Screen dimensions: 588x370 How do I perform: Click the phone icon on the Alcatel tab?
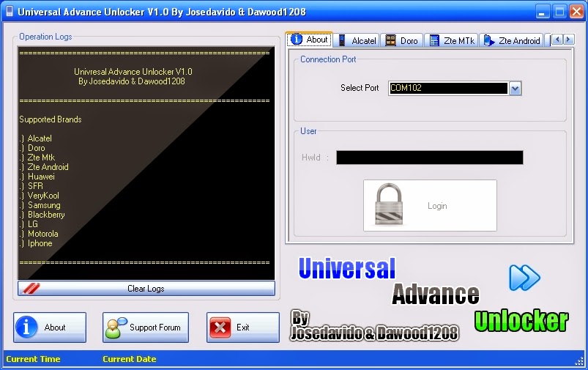(x=342, y=40)
